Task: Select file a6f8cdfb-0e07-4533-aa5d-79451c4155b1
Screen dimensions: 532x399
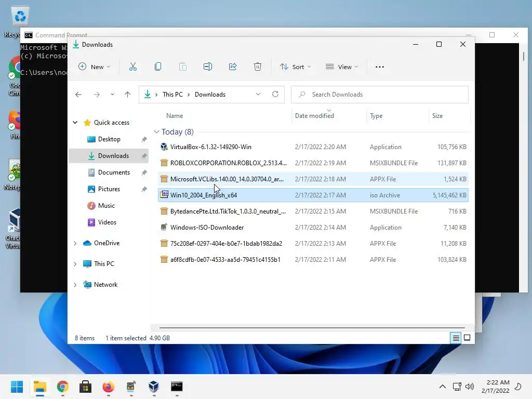Action: pos(225,260)
